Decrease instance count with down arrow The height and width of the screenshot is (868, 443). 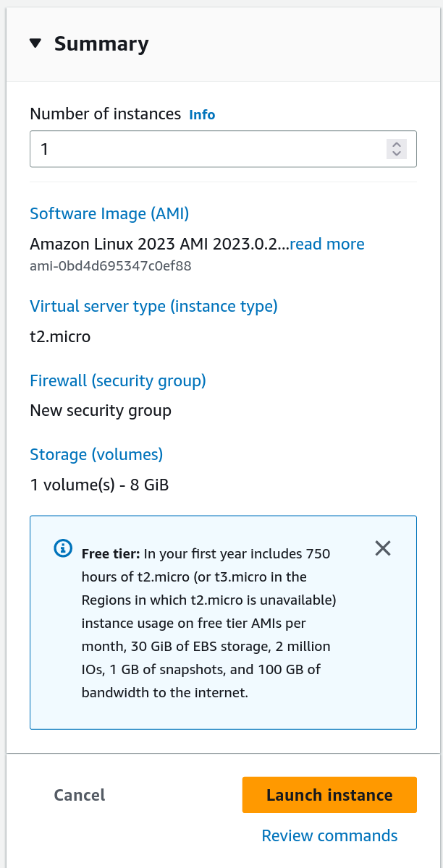point(396,153)
